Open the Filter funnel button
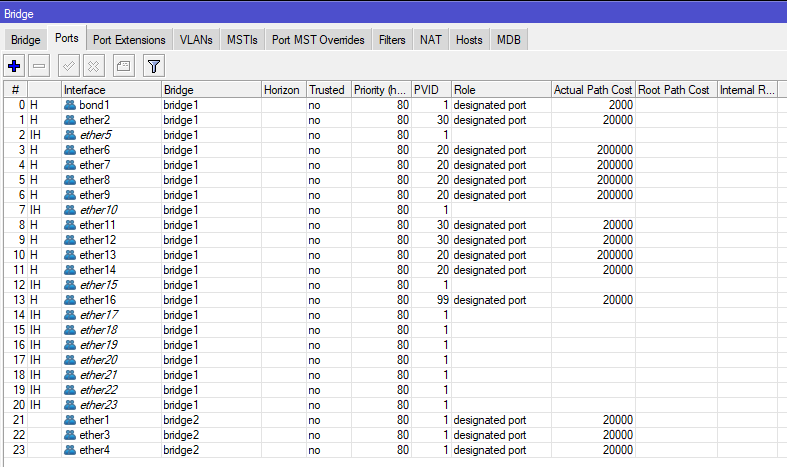 pyautogui.click(x=154, y=66)
